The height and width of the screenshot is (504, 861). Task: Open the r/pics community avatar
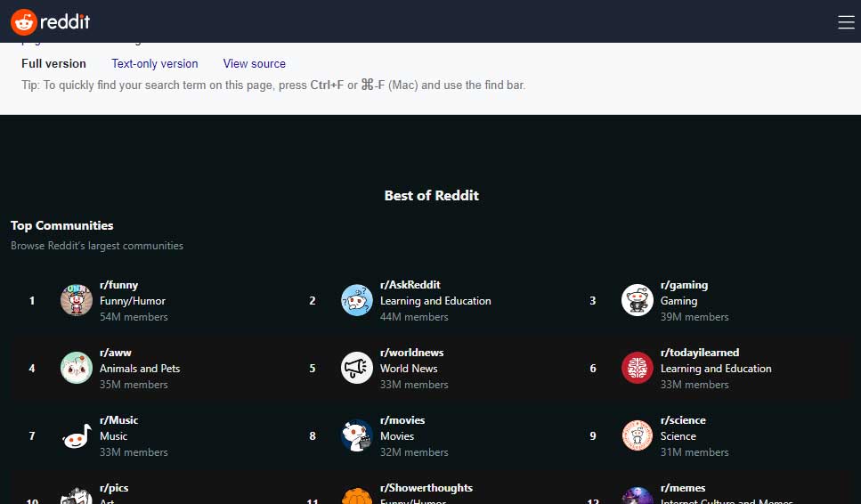[x=77, y=495]
